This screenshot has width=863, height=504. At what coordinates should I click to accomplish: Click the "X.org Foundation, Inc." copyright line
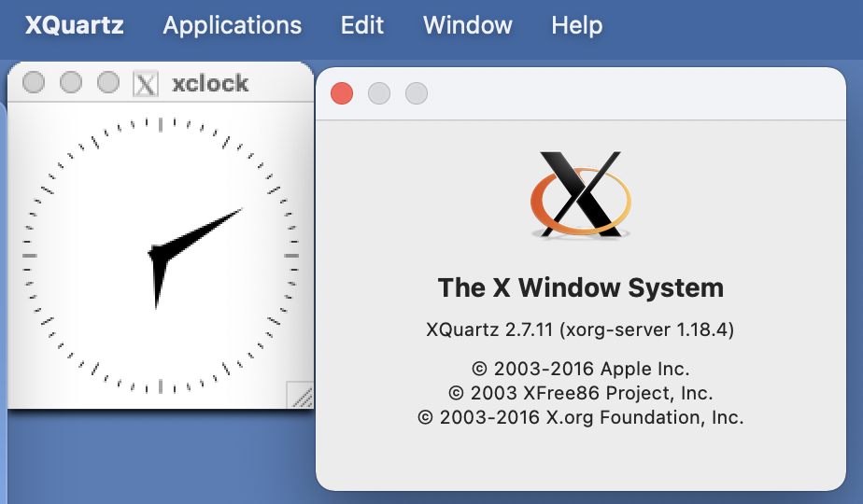pos(581,417)
